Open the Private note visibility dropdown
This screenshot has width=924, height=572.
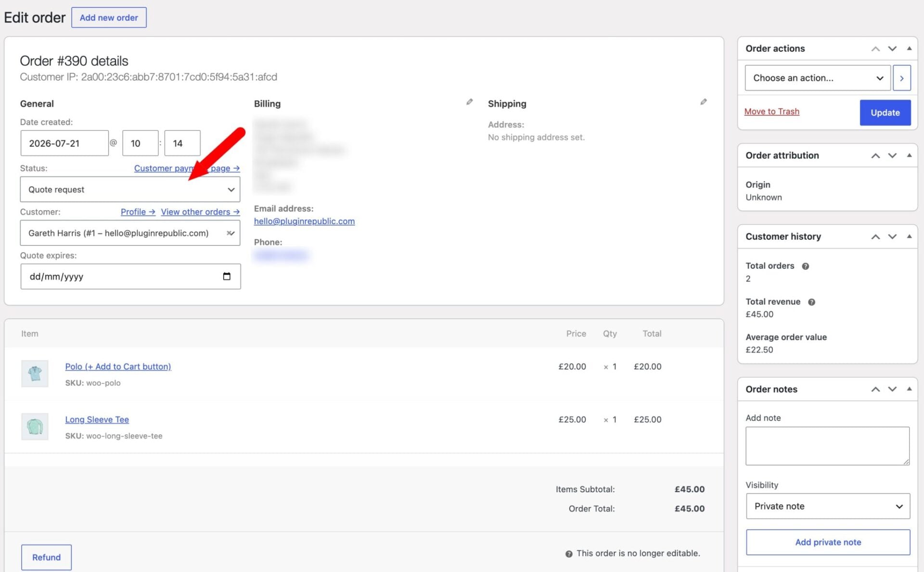[828, 506]
